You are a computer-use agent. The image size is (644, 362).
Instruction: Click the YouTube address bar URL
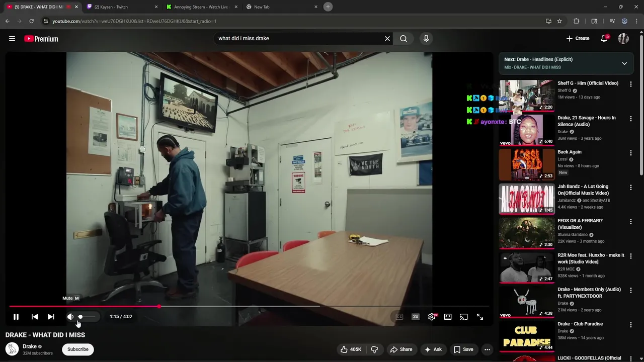134,21
